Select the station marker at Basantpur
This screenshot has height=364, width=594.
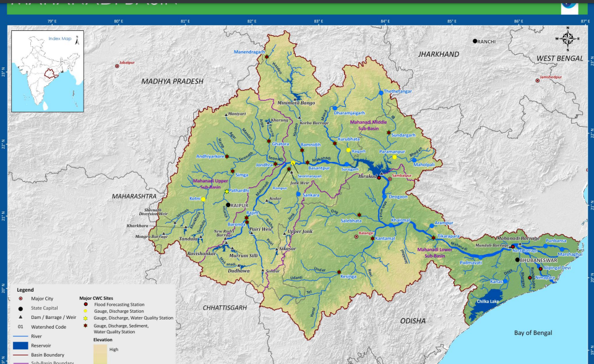[308, 162]
